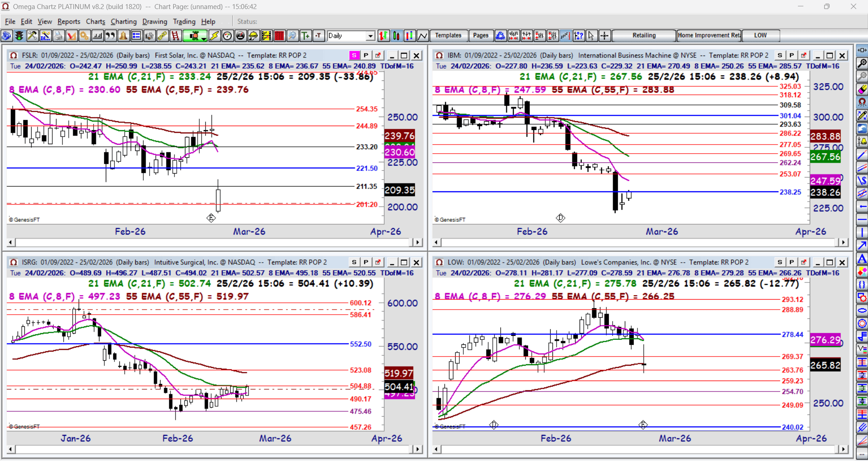Screen dimensions: 868x461
Task: Toggle the P button on IBM chart
Action: click(792, 56)
